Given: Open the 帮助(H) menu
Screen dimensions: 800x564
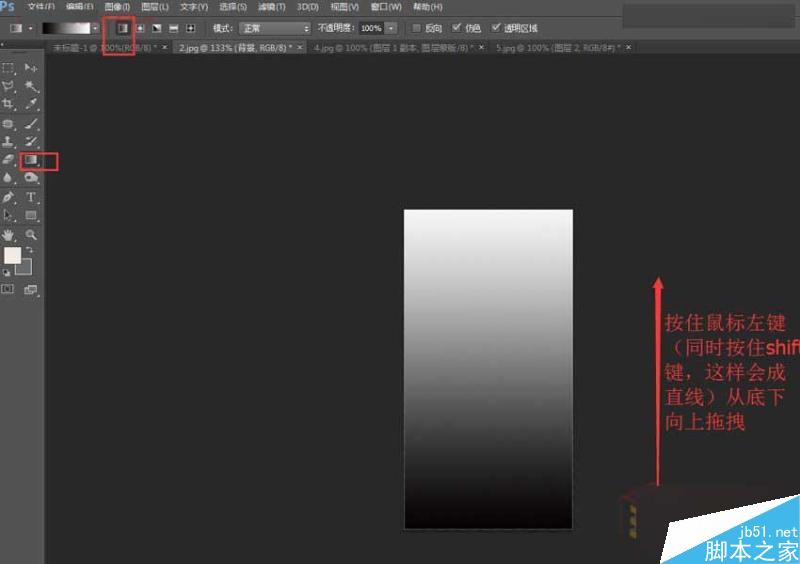Looking at the screenshot, I should click(428, 7).
